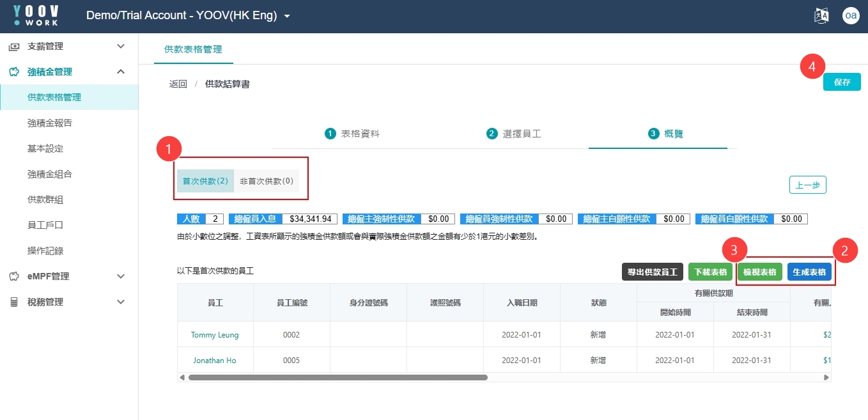Click the tax management calculator icon
The image size is (868, 420).
[14, 302]
